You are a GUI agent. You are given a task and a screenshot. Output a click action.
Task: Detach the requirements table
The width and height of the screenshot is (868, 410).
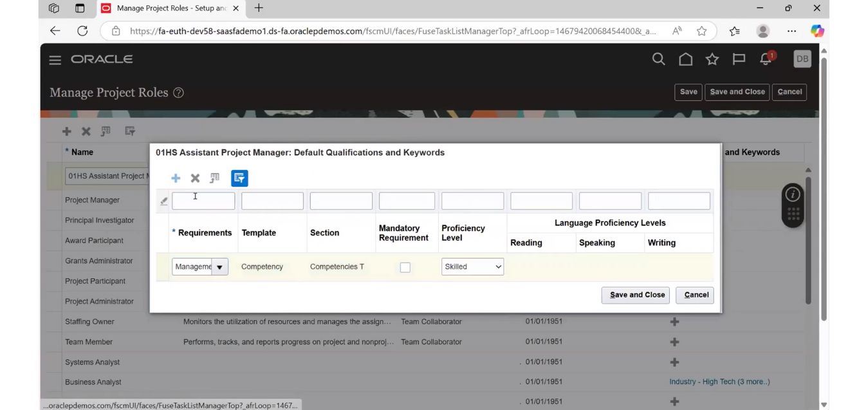pyautogui.click(x=214, y=178)
